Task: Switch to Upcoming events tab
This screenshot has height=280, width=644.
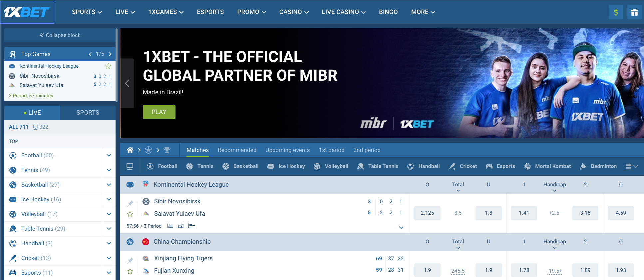Action: pos(287,150)
